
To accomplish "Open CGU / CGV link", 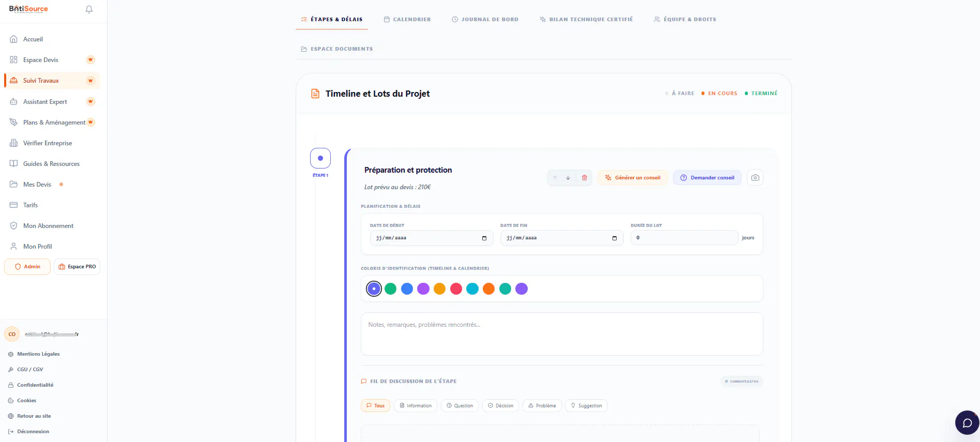I will [26, 370].
